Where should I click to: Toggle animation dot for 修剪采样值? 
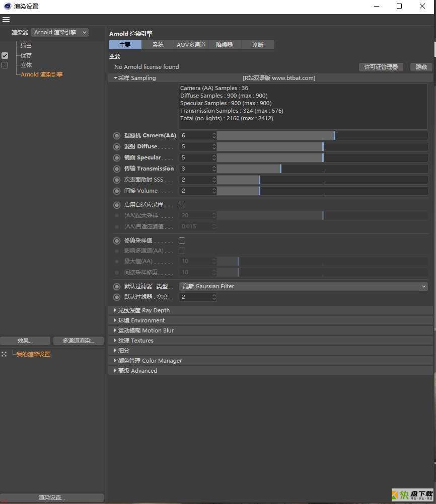(x=117, y=241)
